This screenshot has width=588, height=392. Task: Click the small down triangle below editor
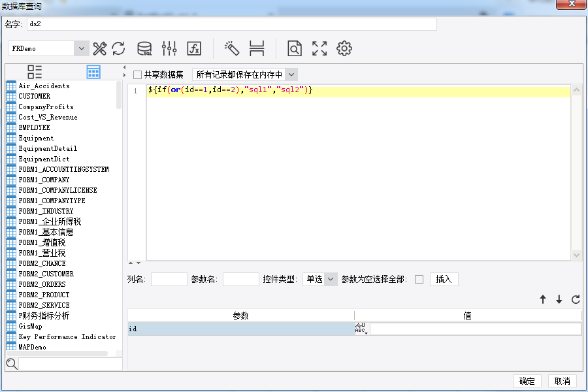(139, 263)
